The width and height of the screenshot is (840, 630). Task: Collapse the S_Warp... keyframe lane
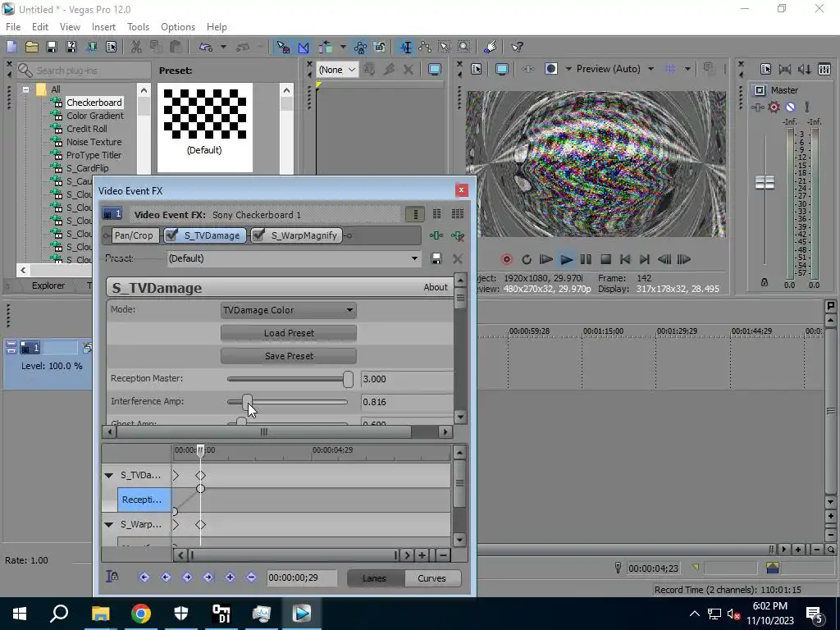click(109, 524)
